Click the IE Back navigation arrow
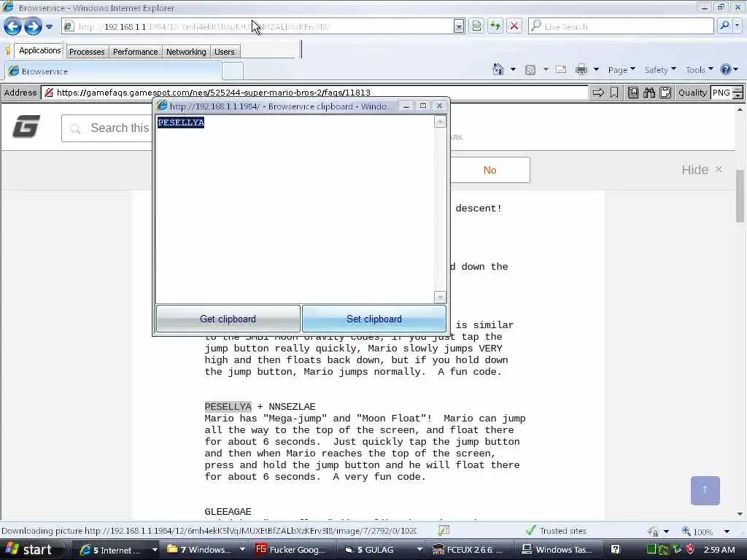 13,26
